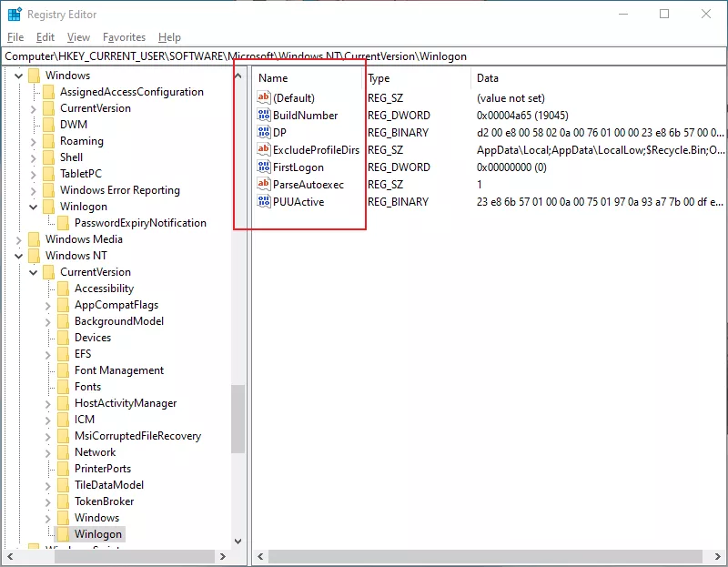The width and height of the screenshot is (728, 567).
Task: Click the tree pane scroll down arrow
Action: [x=238, y=541]
